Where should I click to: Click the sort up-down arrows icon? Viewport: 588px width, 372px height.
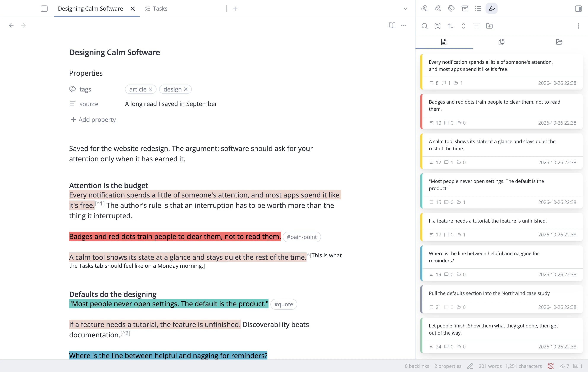coord(451,26)
